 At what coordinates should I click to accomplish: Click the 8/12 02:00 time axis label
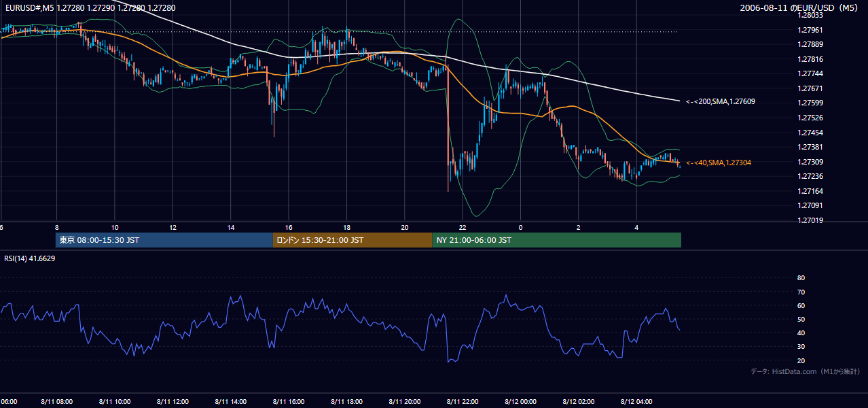coord(579,402)
